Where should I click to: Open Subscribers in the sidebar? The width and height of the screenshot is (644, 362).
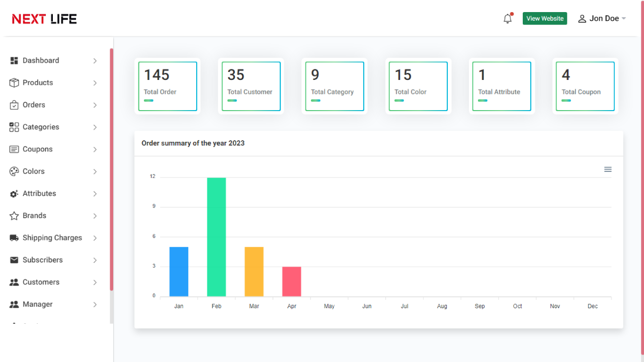[x=54, y=260]
